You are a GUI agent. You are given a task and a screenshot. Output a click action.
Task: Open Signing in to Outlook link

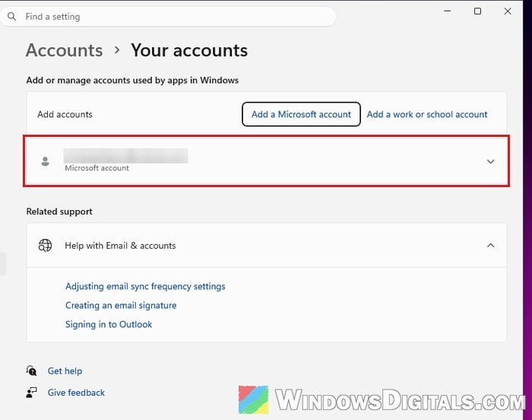pyautogui.click(x=109, y=324)
